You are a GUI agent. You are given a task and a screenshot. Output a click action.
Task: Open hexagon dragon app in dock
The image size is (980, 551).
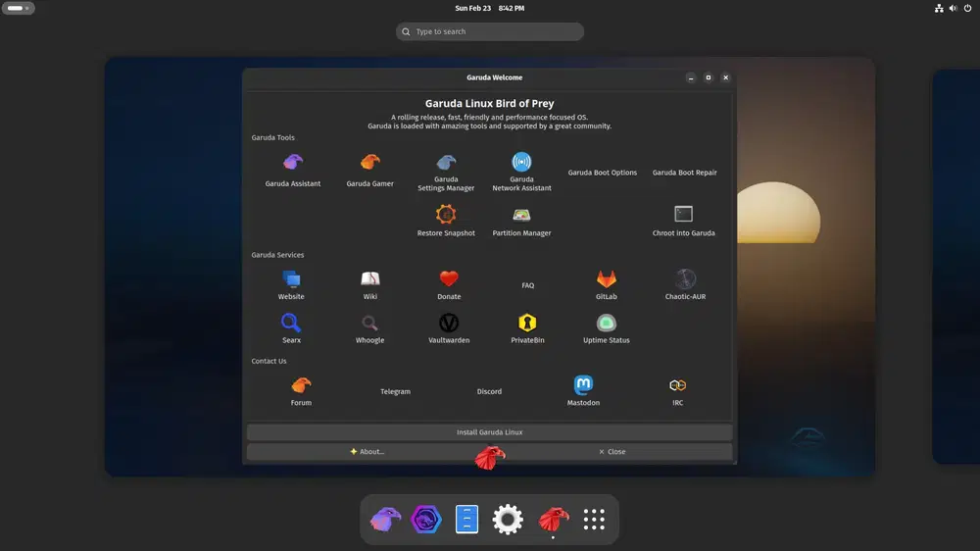(x=426, y=519)
